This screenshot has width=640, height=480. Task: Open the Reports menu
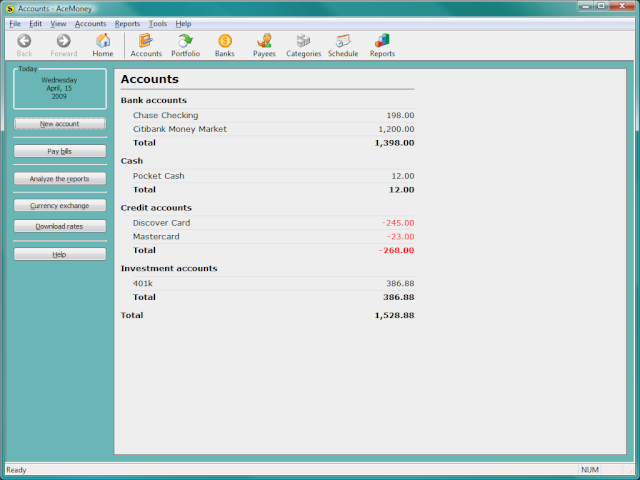coord(127,24)
